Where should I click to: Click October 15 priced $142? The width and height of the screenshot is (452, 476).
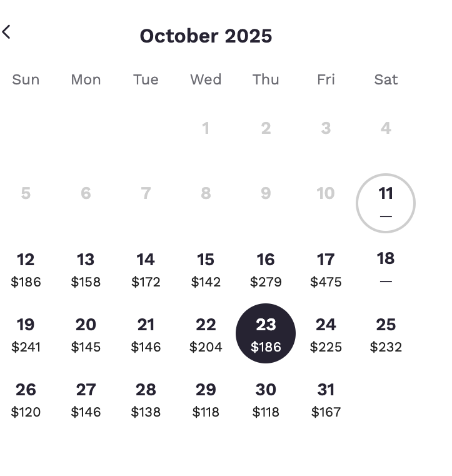[x=206, y=269]
